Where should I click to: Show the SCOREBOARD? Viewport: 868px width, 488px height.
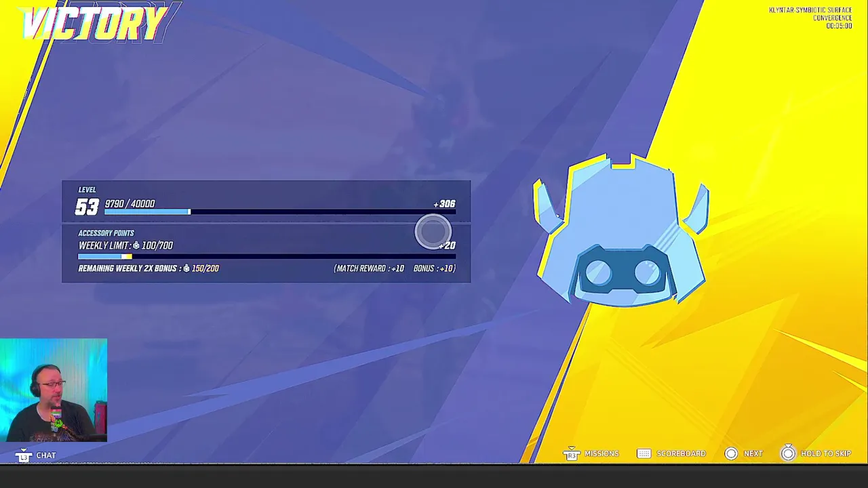pyautogui.click(x=681, y=453)
